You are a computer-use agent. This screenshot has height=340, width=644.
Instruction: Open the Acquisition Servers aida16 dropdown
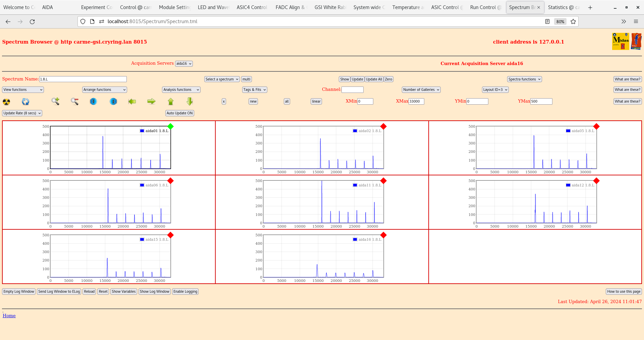point(184,64)
